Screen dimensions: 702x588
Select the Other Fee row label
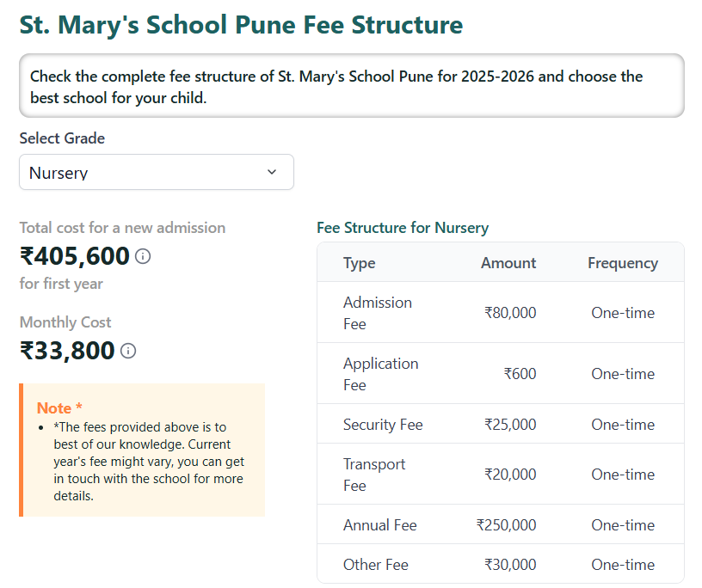pyautogui.click(x=376, y=565)
